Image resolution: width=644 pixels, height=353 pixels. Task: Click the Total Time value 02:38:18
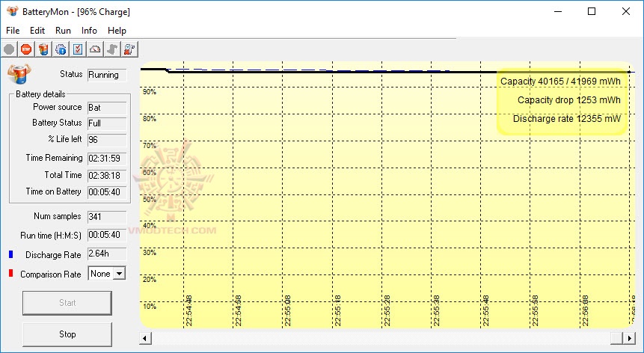(107, 176)
